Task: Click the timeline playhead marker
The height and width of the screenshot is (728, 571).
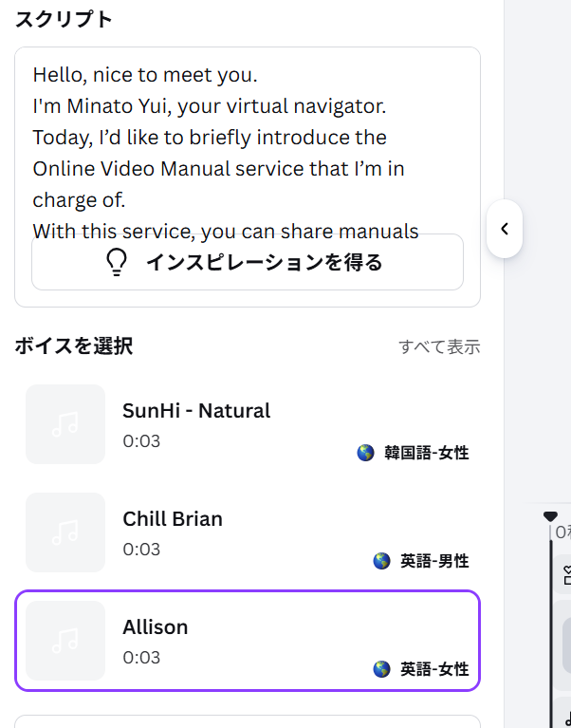Action: (550, 516)
